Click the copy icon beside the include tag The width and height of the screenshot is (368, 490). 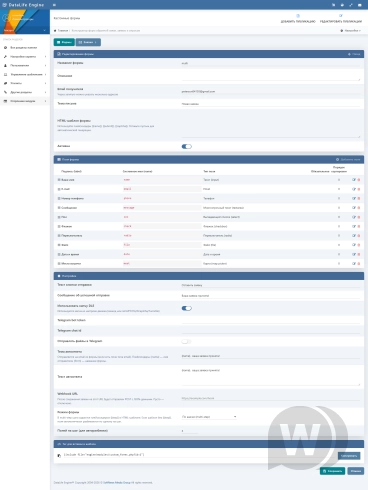click(59, 456)
